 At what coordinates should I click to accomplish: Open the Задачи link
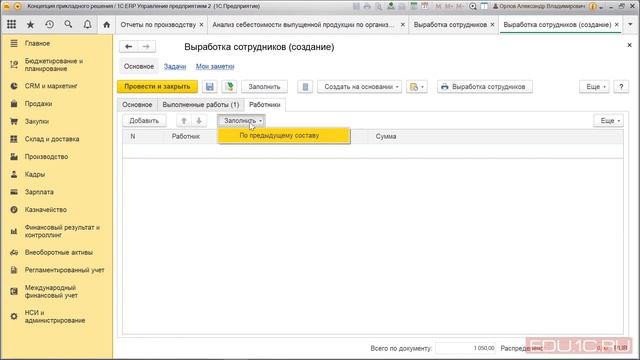(x=175, y=66)
